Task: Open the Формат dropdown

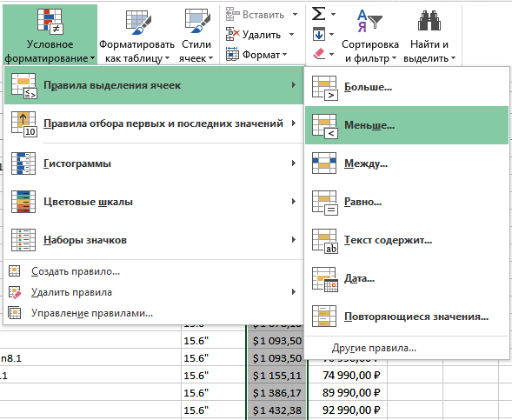Action: coord(256,54)
